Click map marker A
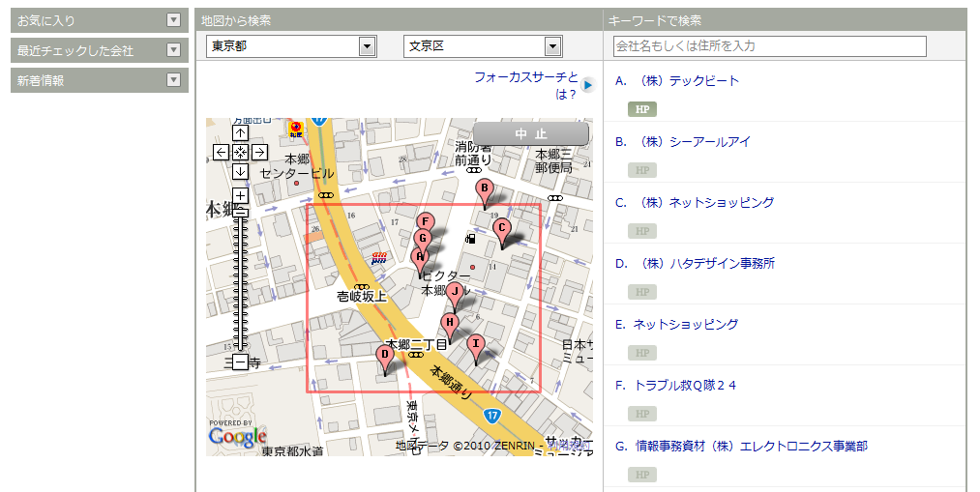 tap(420, 261)
